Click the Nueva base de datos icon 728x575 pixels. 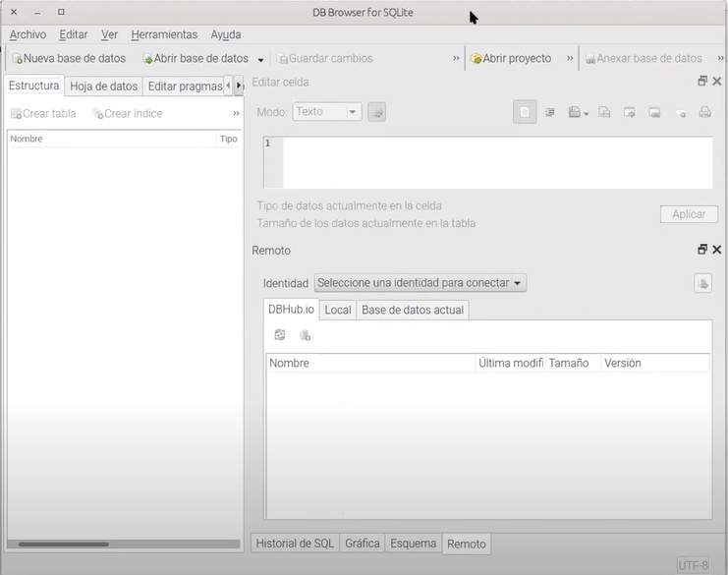(x=18, y=59)
